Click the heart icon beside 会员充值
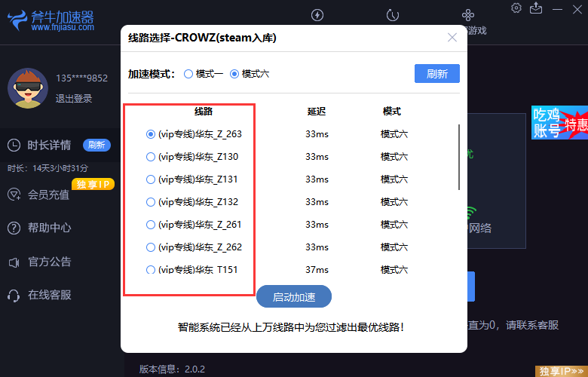The height and width of the screenshot is (377, 588). coord(14,195)
